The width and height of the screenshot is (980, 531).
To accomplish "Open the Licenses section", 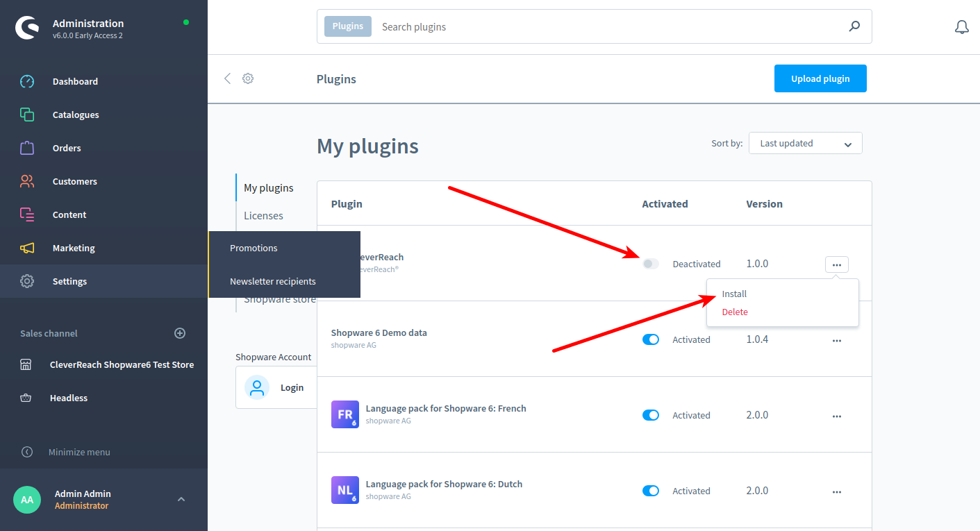I will [263, 216].
